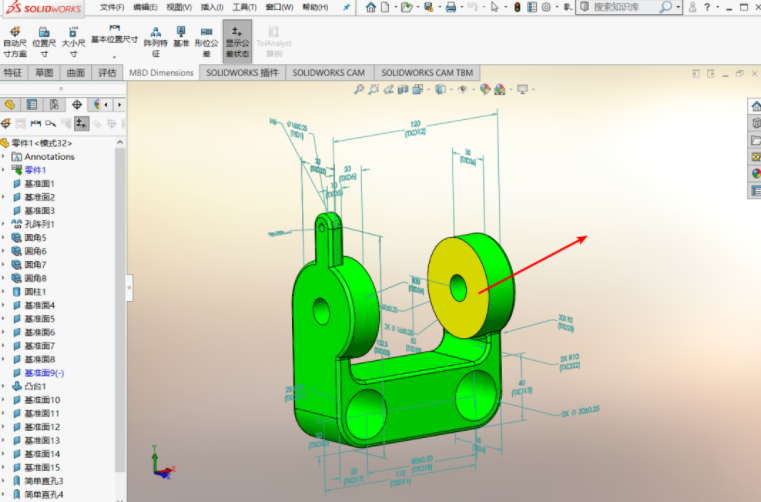761x502 pixels.
Task: Open the 视图(V) menu
Action: [179, 7]
